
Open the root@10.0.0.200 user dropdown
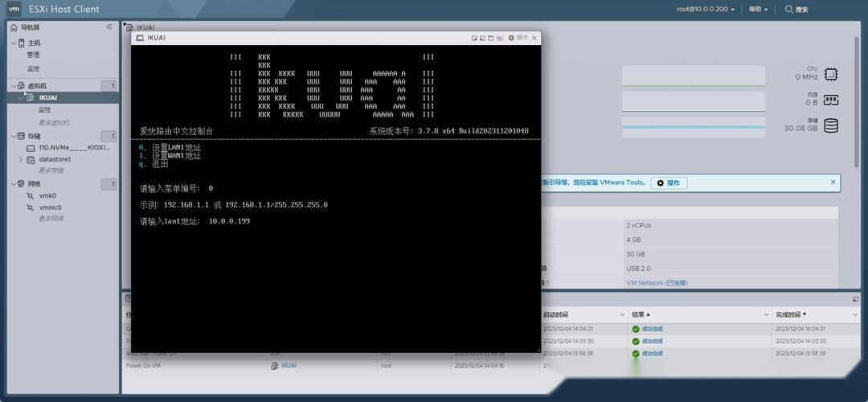click(x=706, y=10)
